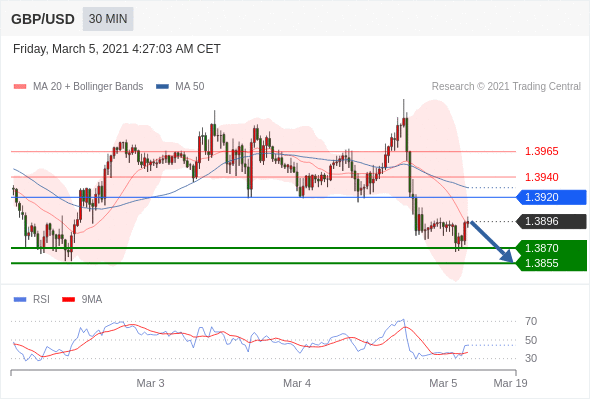Click the 30 MIN timeframe button
Screen dimensions: 590x400
pyautogui.click(x=108, y=19)
